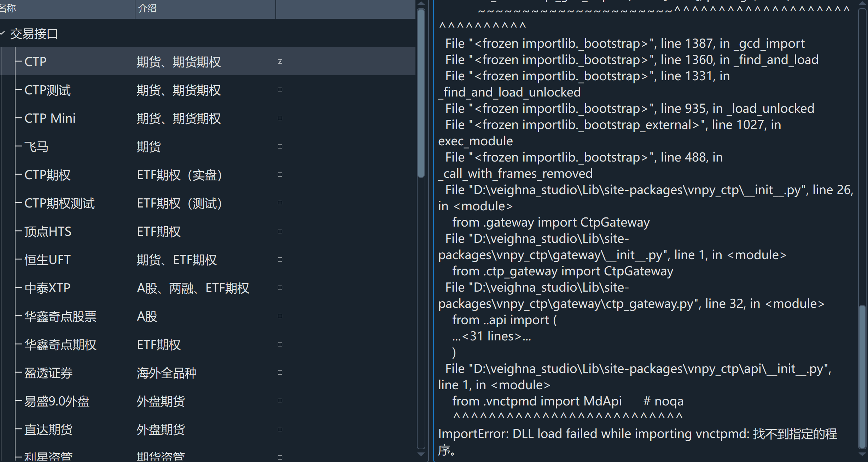Select the 易盛9.0外盘 entry
This screenshot has height=462, width=868.
point(57,401)
